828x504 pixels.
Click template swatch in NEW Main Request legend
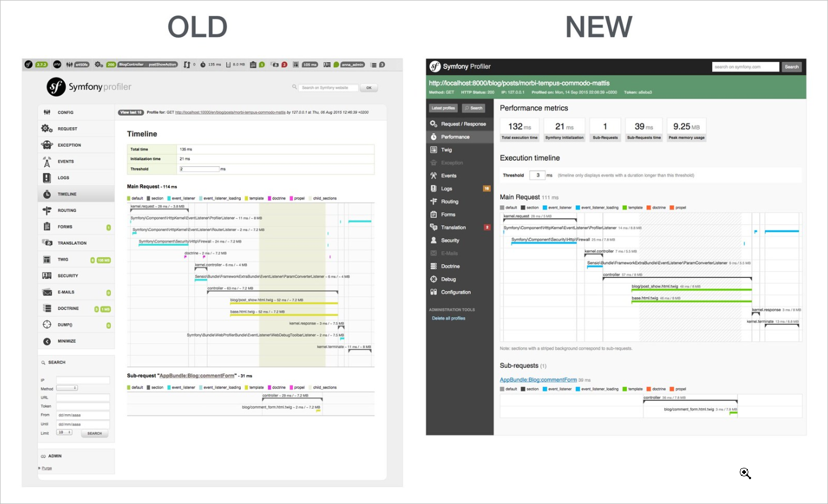pos(625,207)
